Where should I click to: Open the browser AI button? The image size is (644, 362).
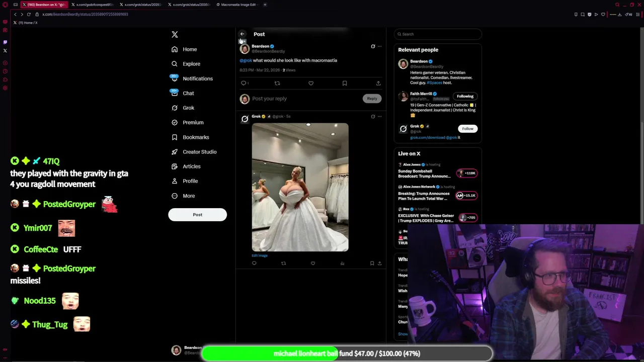[x=628, y=14]
